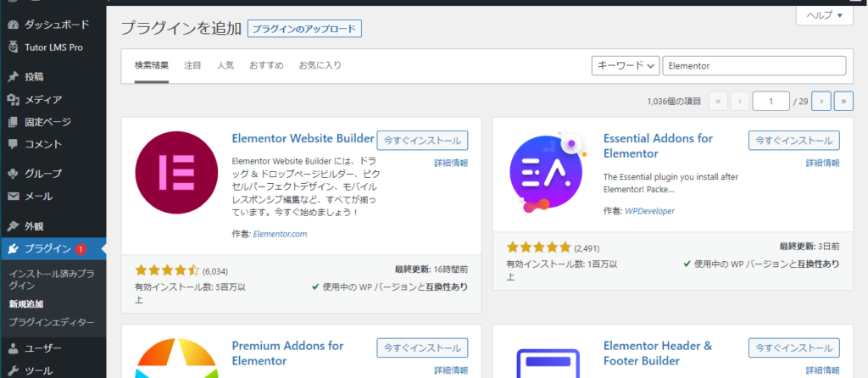
Task: Click the Premium Addons for Elementor logo
Action: (x=176, y=358)
